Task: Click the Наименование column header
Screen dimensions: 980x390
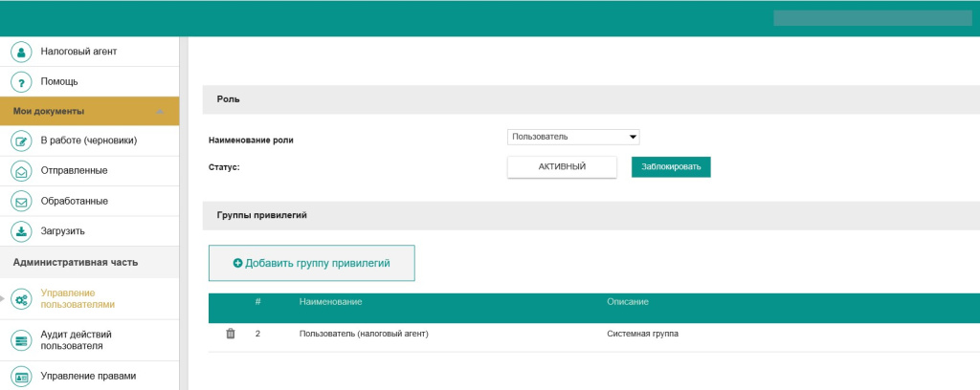Action: 330,302
